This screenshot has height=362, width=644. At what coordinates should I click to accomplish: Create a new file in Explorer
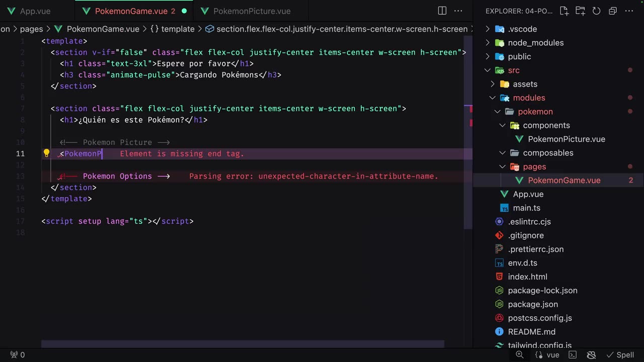click(x=564, y=11)
